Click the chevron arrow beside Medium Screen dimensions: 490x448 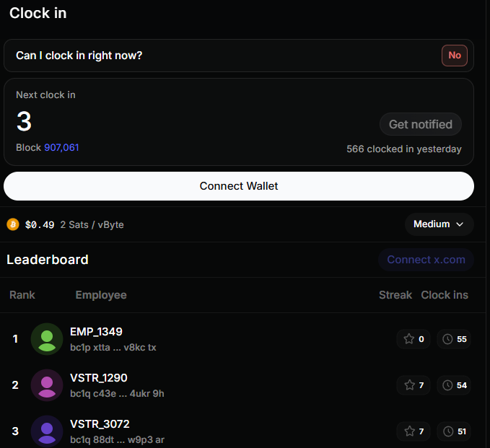[x=460, y=224]
